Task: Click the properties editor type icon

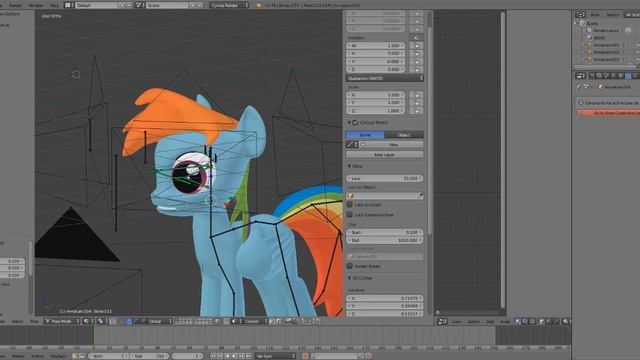Action: pyautogui.click(x=580, y=76)
